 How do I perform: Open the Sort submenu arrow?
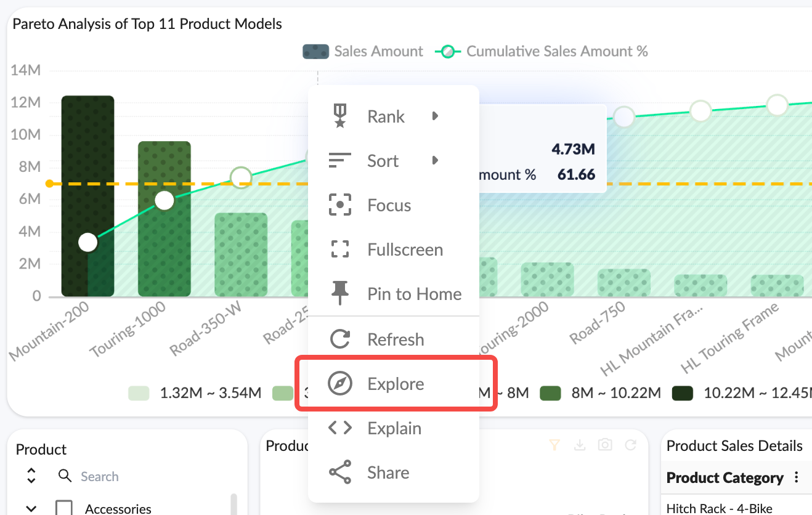[x=435, y=161]
